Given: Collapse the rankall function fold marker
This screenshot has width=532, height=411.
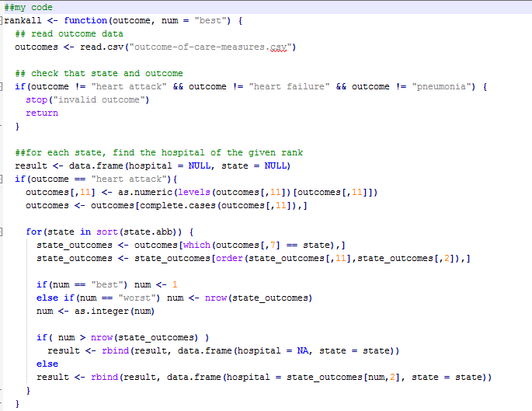Looking at the screenshot, I should (x=1, y=21).
